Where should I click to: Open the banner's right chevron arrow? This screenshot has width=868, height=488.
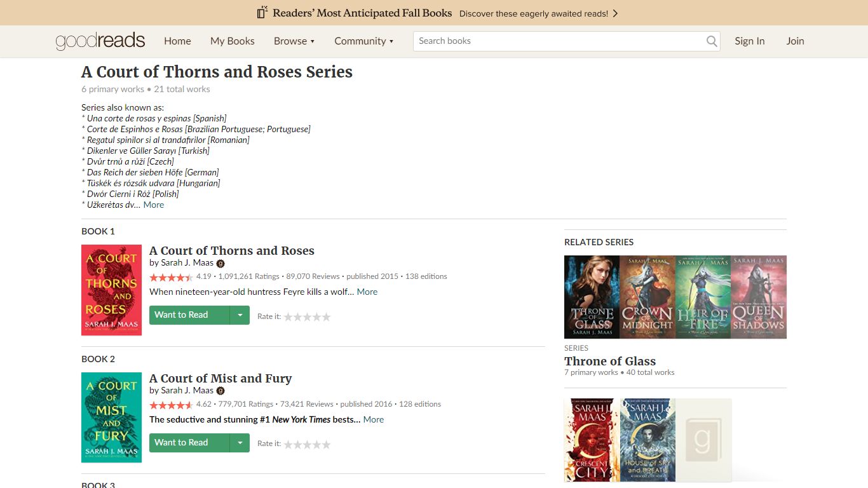tap(615, 13)
